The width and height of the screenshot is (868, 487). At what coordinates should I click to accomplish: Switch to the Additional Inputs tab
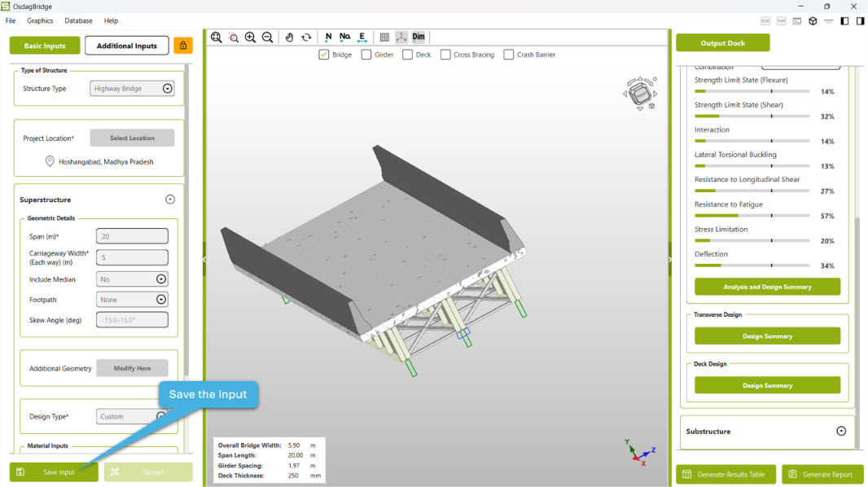[127, 46]
